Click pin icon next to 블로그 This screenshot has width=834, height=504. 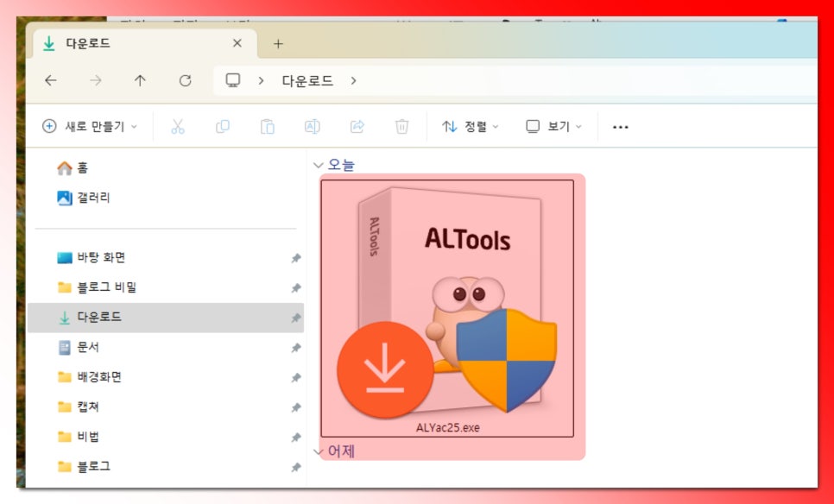click(x=296, y=467)
